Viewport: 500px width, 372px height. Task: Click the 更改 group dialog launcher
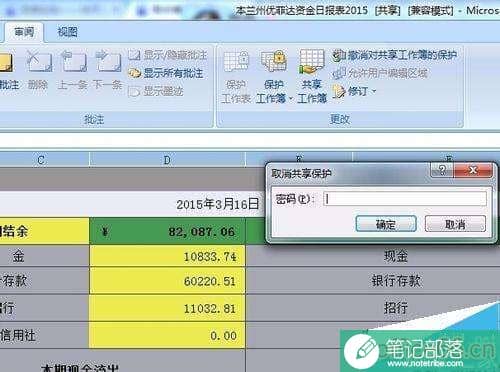(459, 124)
